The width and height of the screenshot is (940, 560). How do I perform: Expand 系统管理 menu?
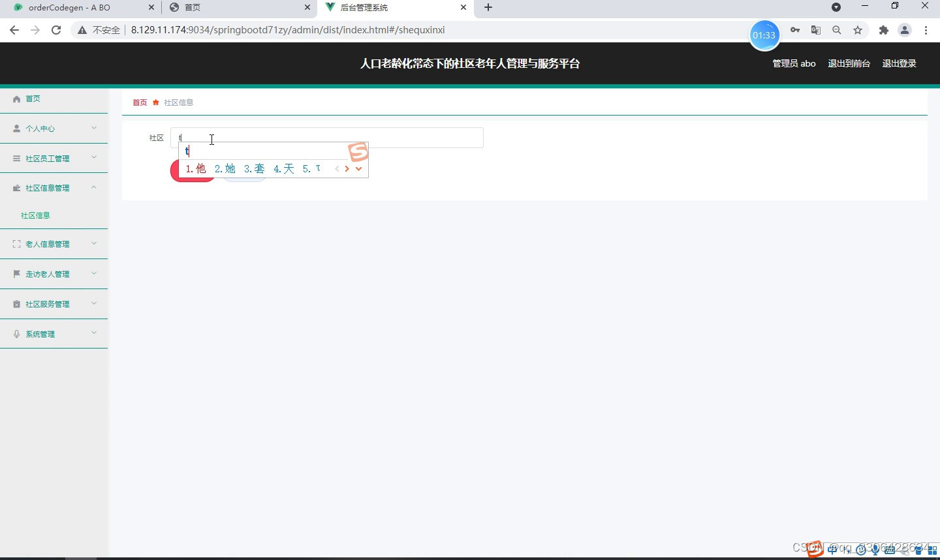click(x=54, y=334)
